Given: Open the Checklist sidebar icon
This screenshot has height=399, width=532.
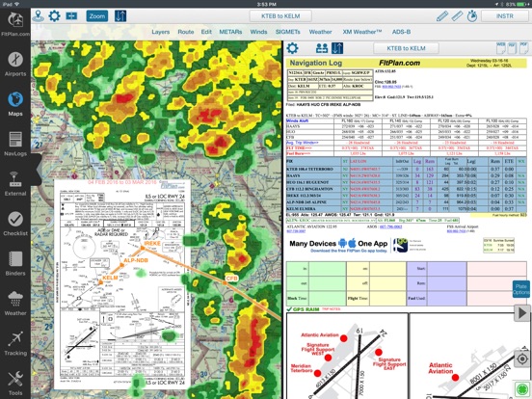Looking at the screenshot, I should (x=15, y=224).
